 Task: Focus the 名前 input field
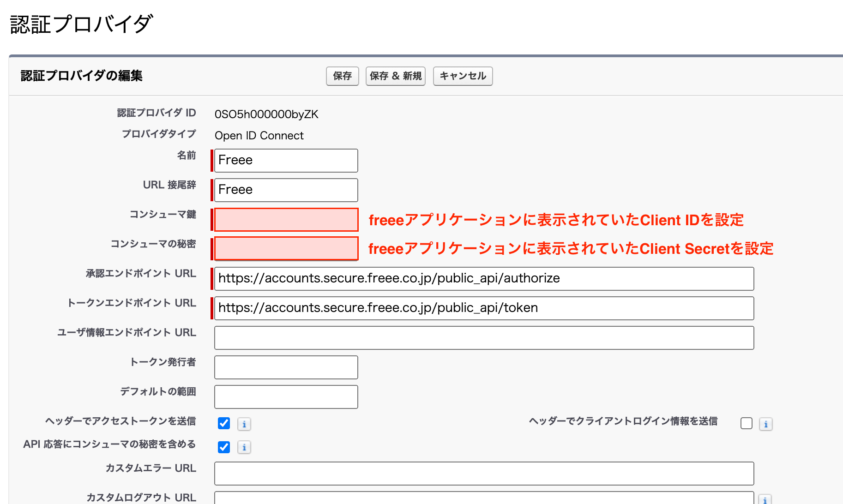[286, 161]
